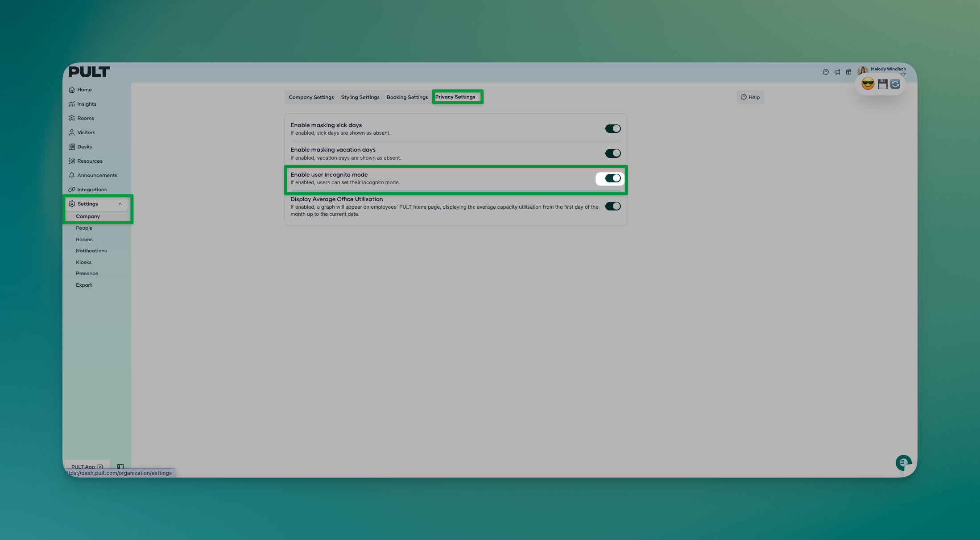
Task: Open the chat bubble widget icon
Action: pyautogui.click(x=903, y=462)
